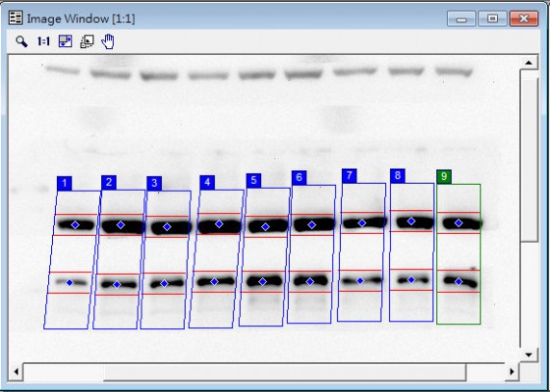Click the vertical scrollbar down arrow

click(528, 355)
